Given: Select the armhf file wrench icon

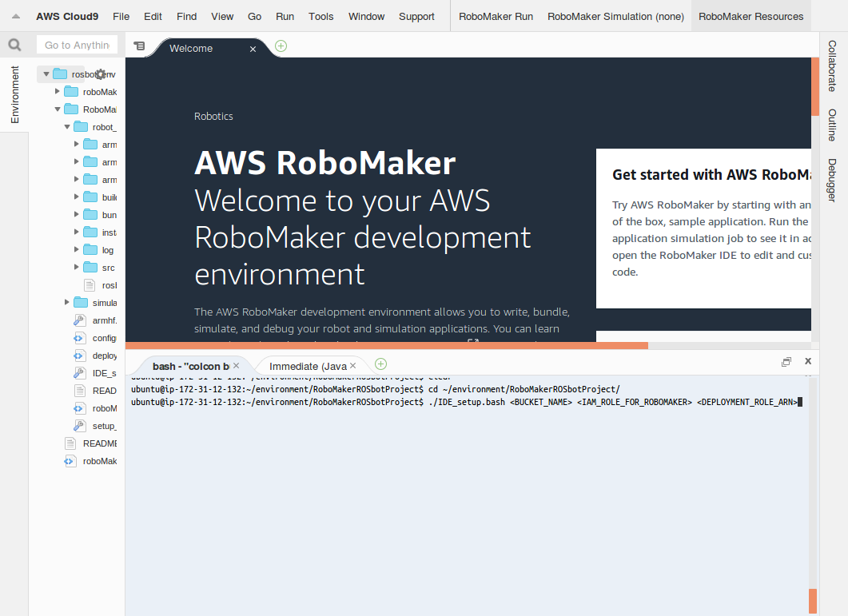Looking at the screenshot, I should [x=79, y=320].
